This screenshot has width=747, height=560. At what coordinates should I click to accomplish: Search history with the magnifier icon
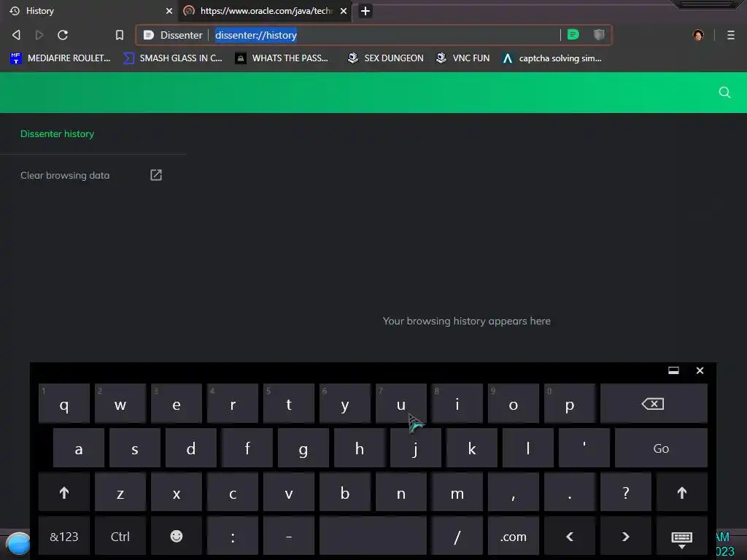click(x=724, y=93)
